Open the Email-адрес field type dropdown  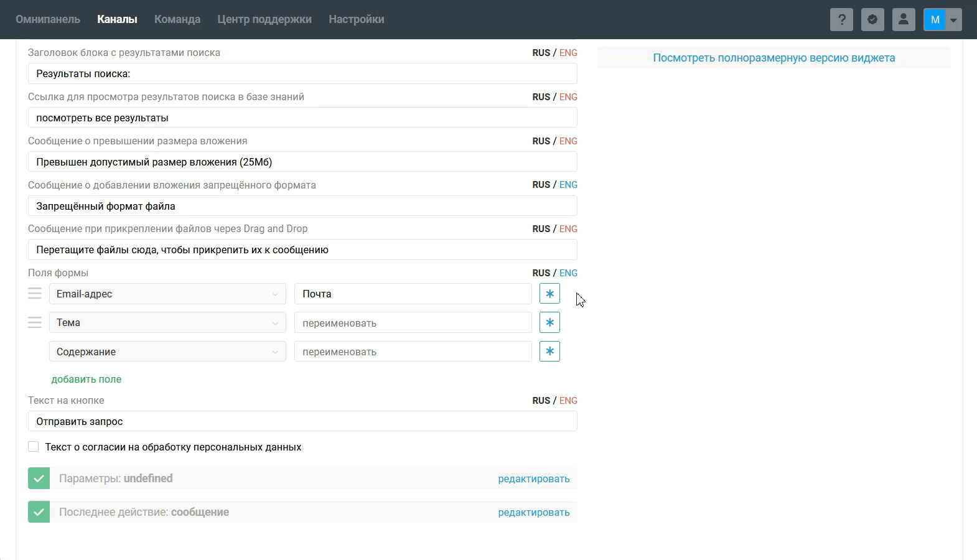pyautogui.click(x=167, y=294)
